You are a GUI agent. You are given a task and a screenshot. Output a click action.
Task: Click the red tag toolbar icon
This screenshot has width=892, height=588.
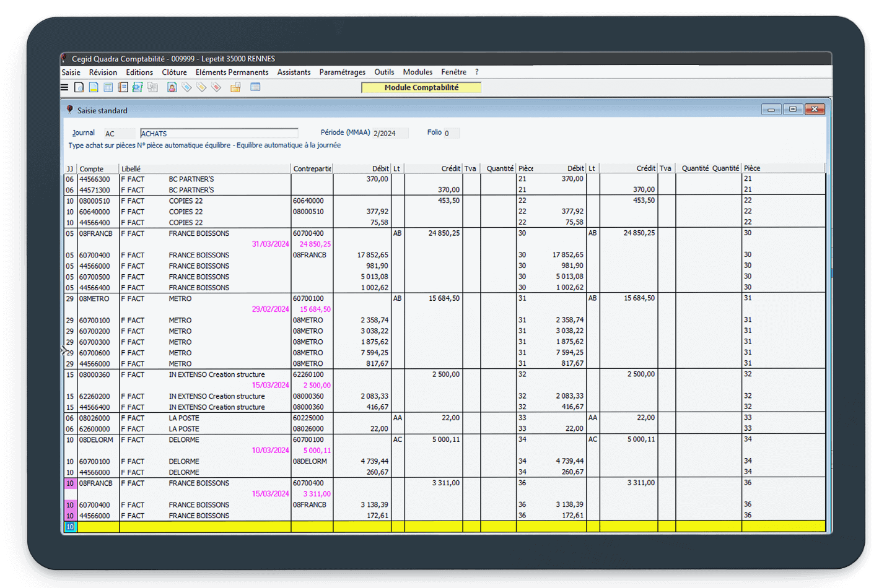click(x=216, y=87)
